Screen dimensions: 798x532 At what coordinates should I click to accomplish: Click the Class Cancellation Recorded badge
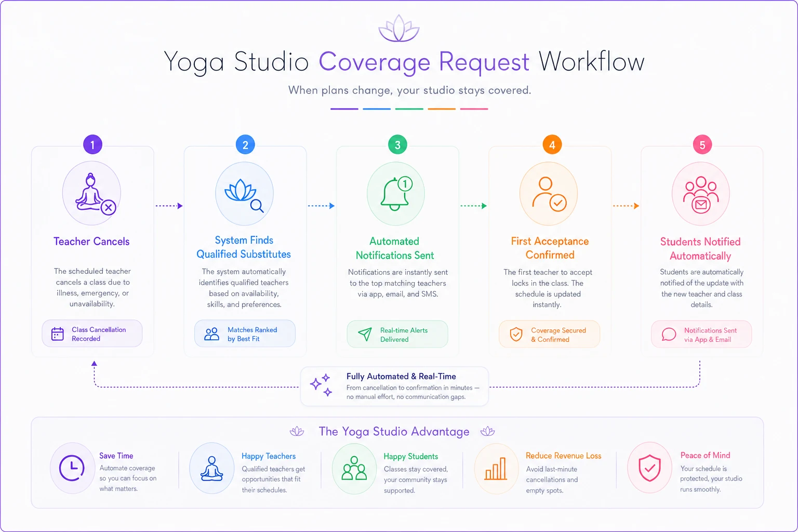click(92, 334)
